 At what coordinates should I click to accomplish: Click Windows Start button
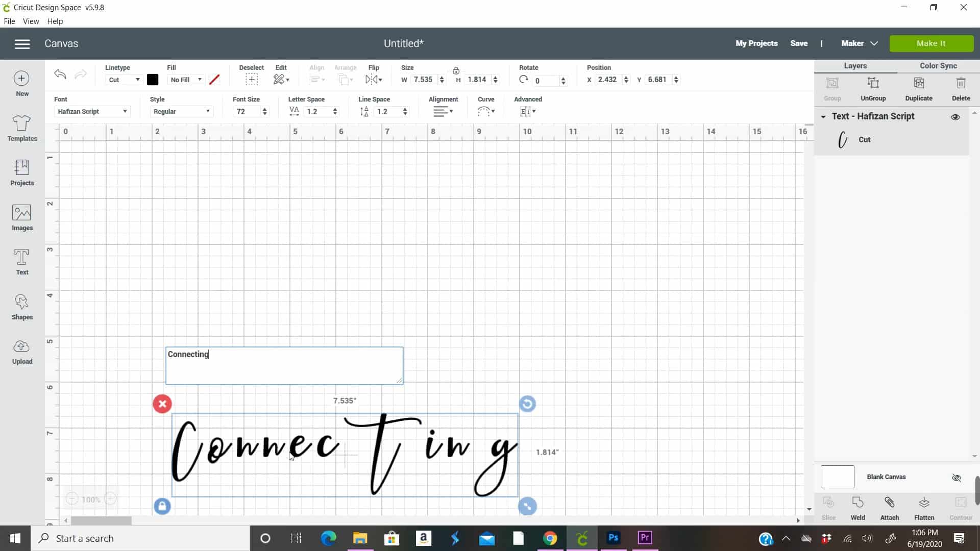15,538
